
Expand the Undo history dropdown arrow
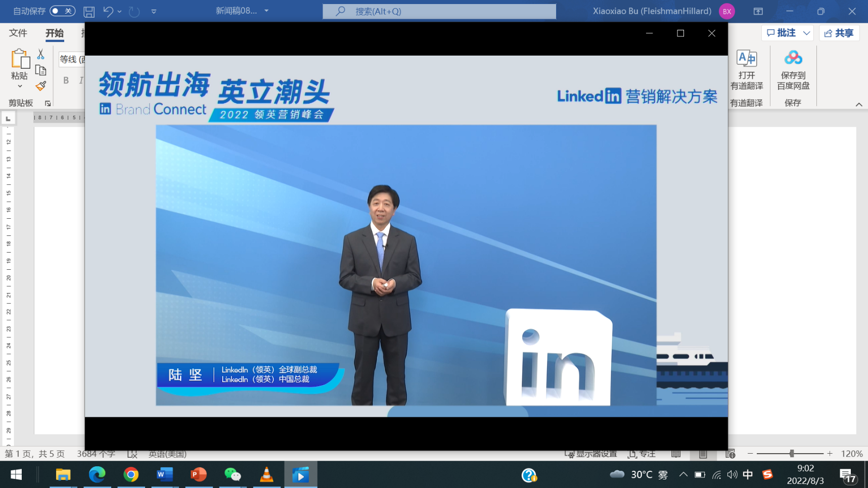pyautogui.click(x=120, y=11)
